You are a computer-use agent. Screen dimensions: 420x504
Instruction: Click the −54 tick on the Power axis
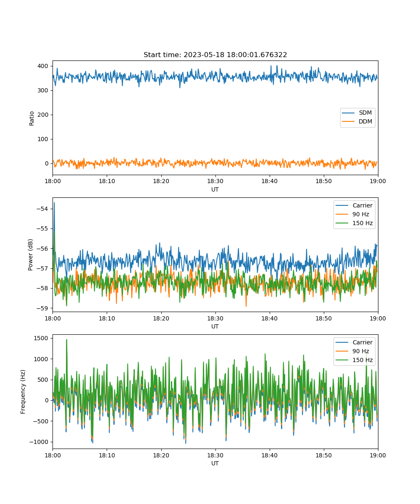tap(43, 209)
